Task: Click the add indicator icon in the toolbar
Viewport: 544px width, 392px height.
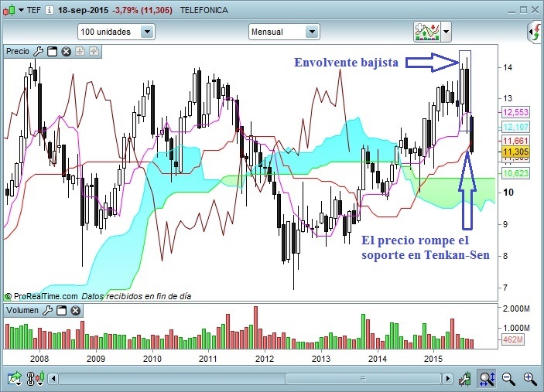Action: pyautogui.click(x=427, y=32)
